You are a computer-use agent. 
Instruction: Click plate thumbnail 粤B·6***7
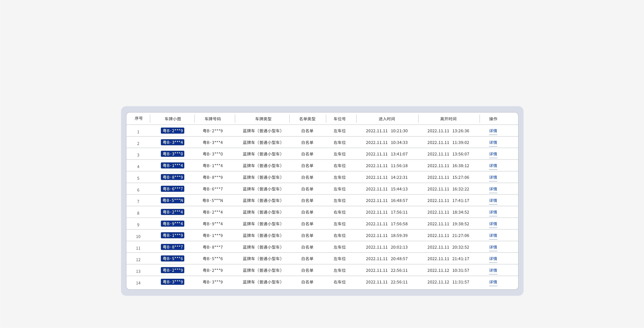click(172, 189)
